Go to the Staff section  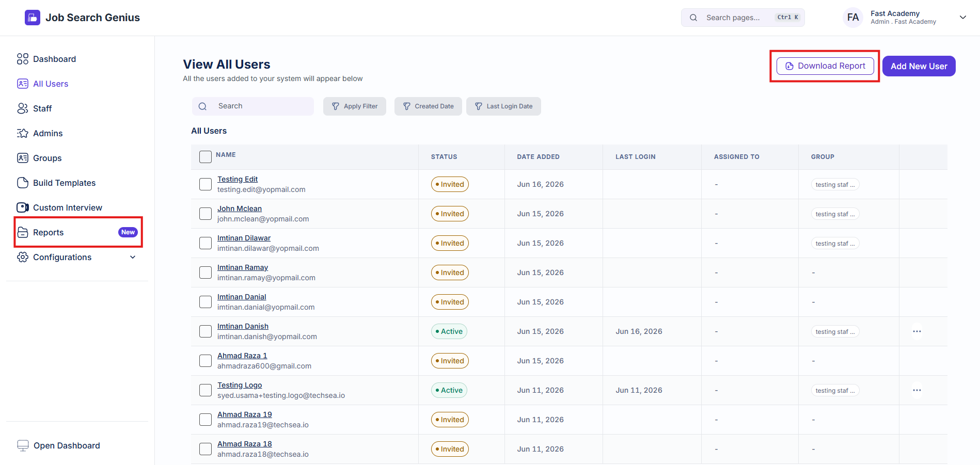coord(42,108)
